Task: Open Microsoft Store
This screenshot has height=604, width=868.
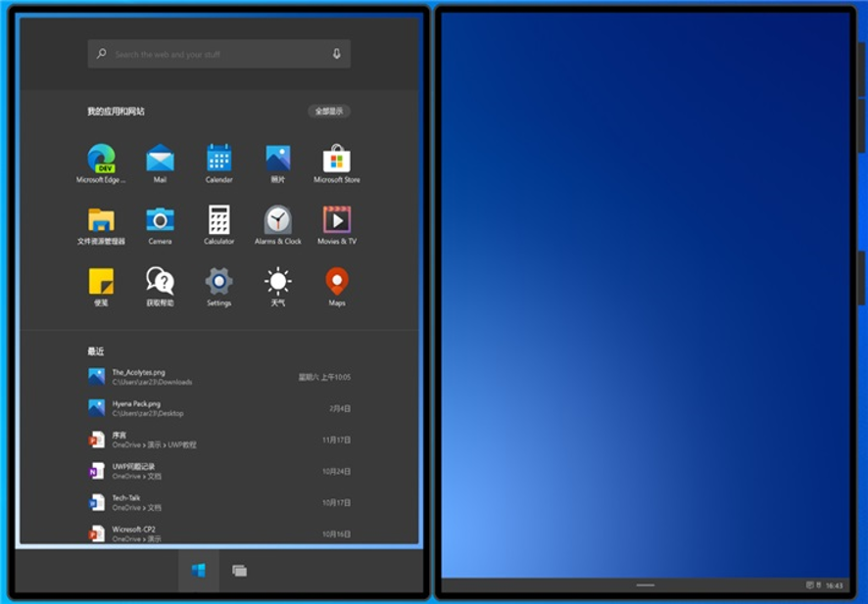Action: (336, 160)
